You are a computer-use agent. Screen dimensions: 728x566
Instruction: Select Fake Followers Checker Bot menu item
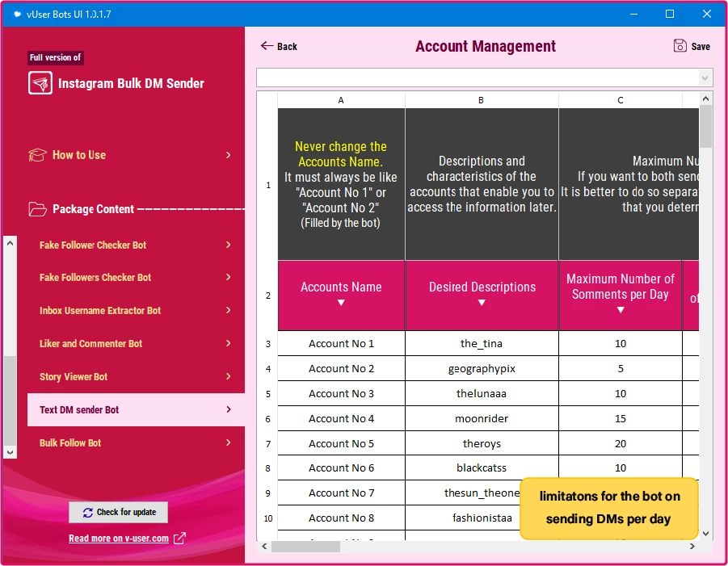(x=136, y=278)
